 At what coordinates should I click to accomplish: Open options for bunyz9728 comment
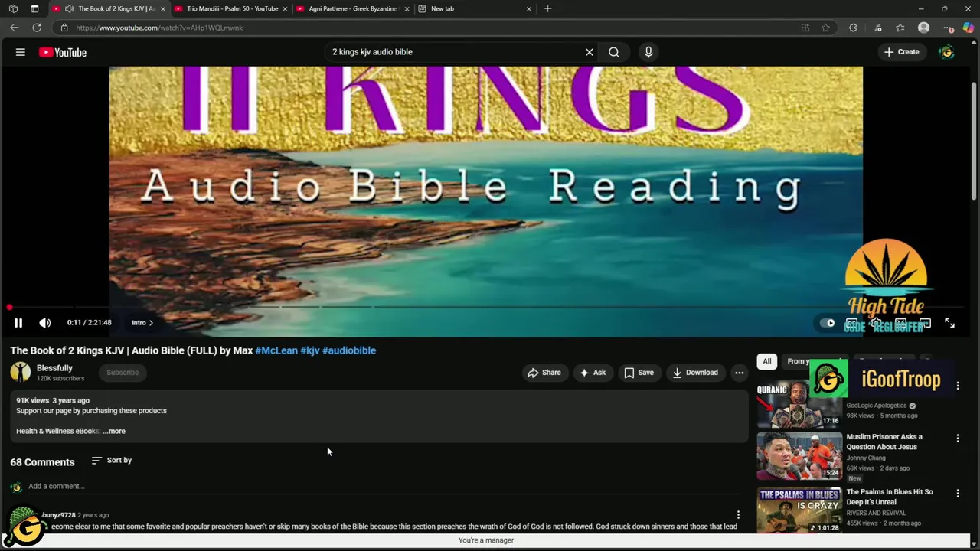pos(738,515)
